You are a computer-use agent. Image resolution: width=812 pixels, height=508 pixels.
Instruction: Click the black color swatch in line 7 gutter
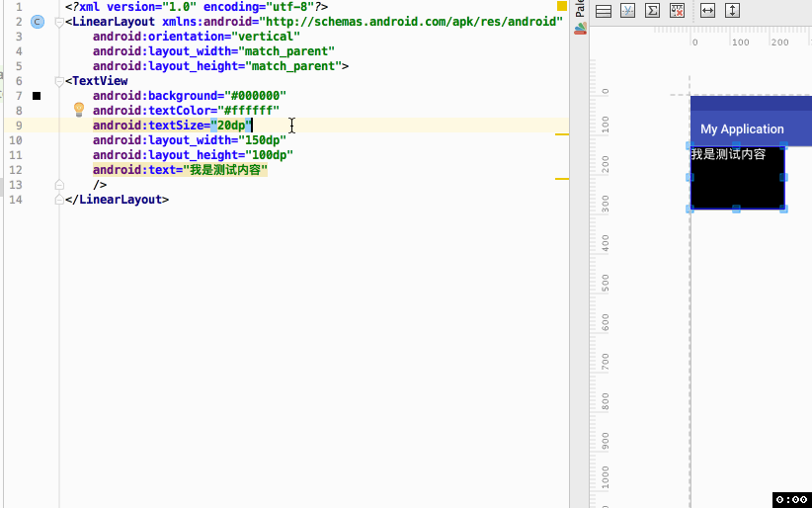coord(37,96)
